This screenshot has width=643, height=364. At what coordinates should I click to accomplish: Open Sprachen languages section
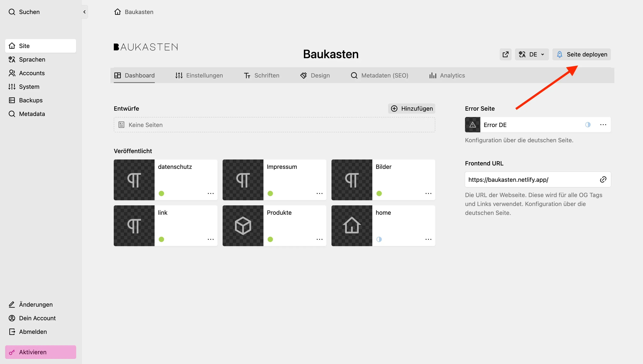pos(32,59)
